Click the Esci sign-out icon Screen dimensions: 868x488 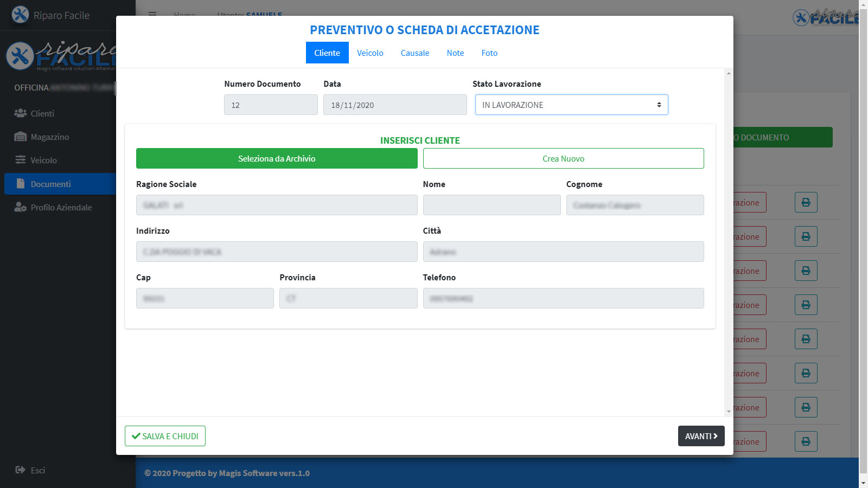[21, 470]
